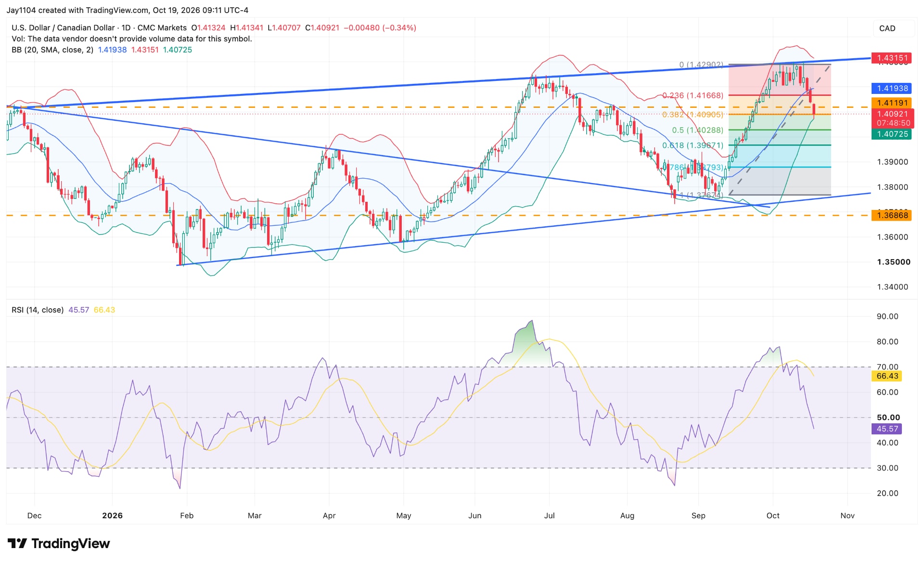Click the 0 (1.42902) Fibonacci label
Viewport: 924px width, 563px height.
pos(701,65)
